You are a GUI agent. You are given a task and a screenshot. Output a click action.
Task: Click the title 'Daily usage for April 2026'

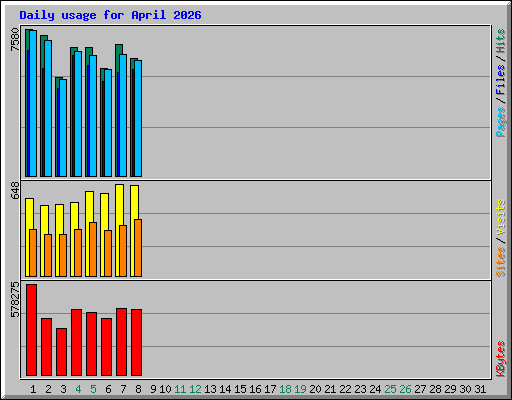pos(110,15)
